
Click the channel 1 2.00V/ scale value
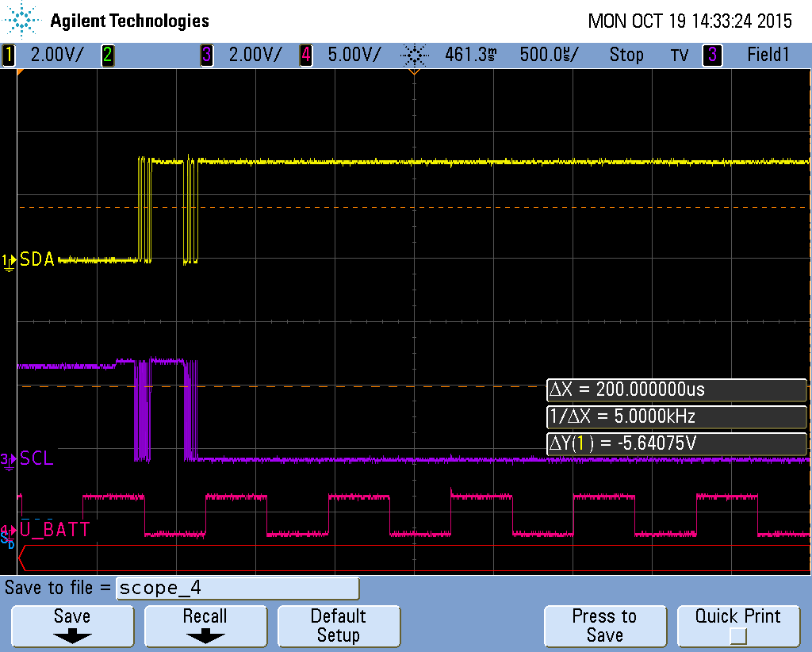pyautogui.click(x=57, y=55)
